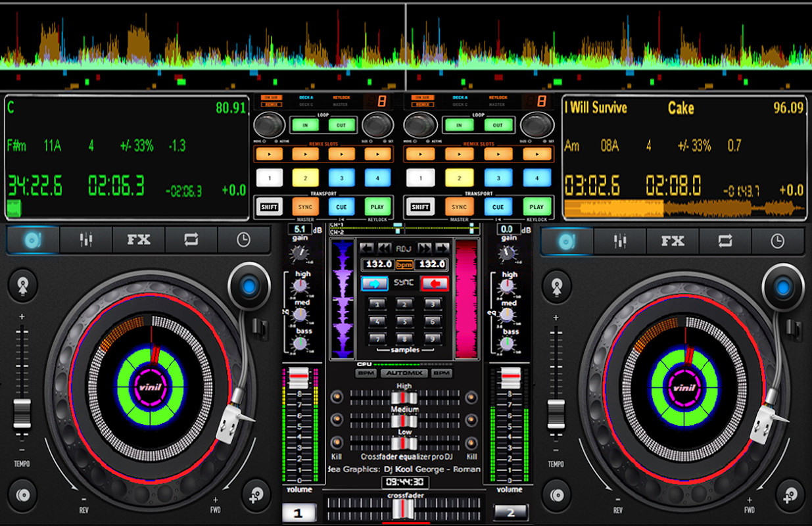Toggle the left Medium band kill button
The height and width of the screenshot is (526, 812).
[x=337, y=419]
